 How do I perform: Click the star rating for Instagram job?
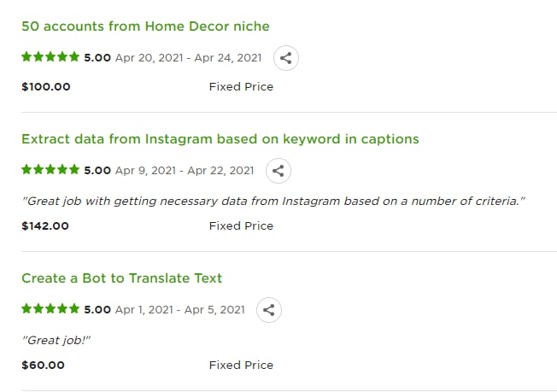(50, 170)
